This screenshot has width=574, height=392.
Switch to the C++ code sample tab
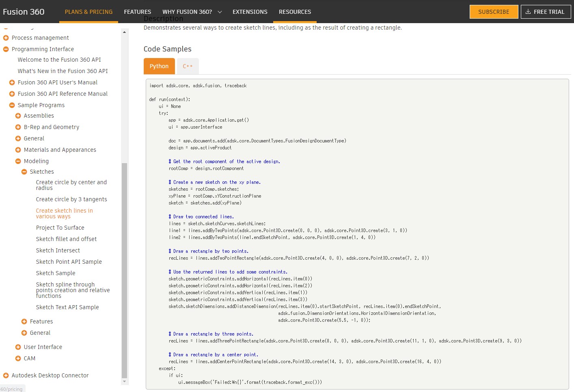[x=188, y=66]
